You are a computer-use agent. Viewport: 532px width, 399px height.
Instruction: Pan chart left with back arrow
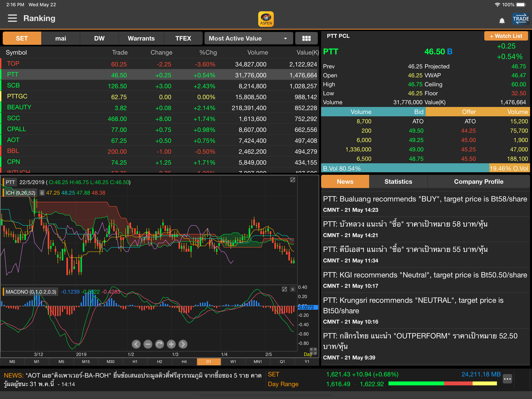tap(136, 344)
